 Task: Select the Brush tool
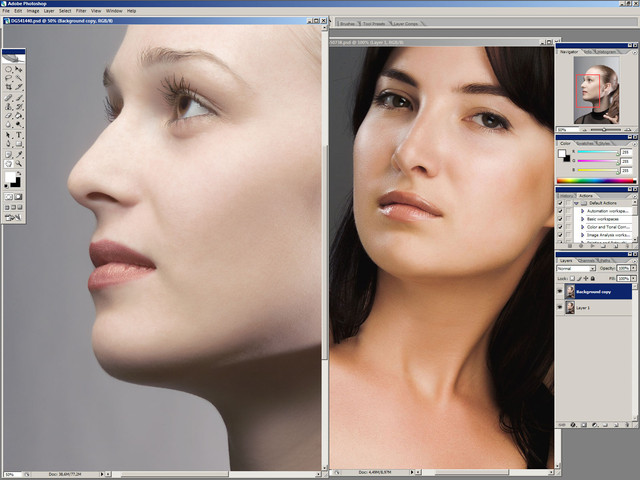pos(19,98)
